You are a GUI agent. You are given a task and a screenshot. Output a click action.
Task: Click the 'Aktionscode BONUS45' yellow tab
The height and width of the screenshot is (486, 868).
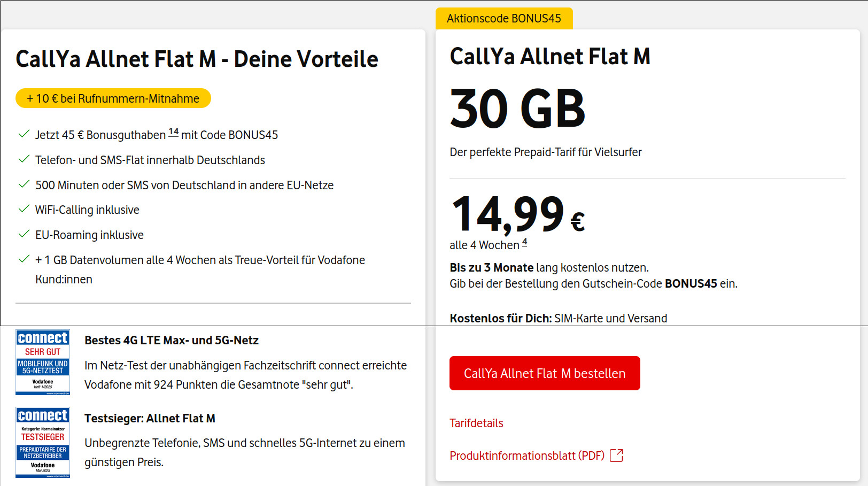(504, 19)
